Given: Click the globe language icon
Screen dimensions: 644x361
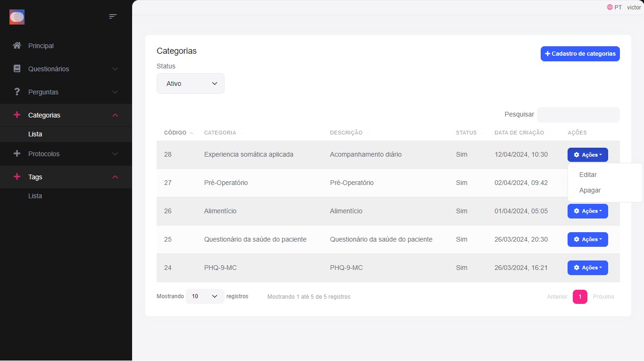Looking at the screenshot, I should click(x=610, y=8).
